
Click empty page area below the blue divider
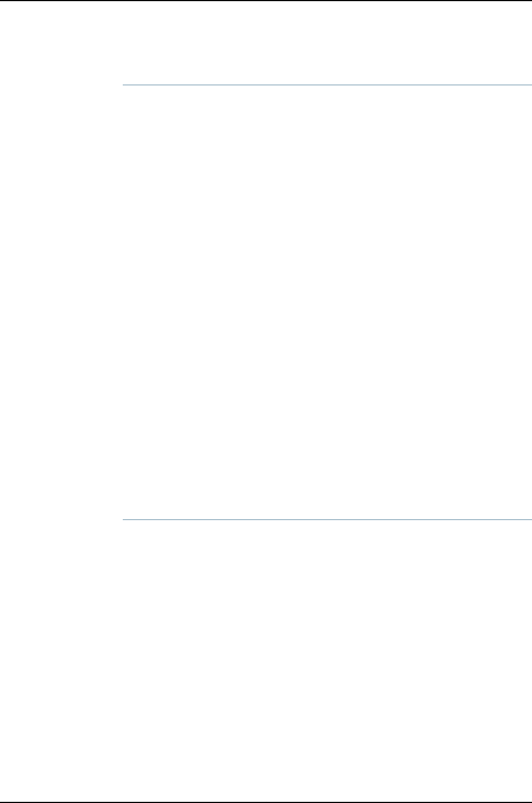[327, 659]
